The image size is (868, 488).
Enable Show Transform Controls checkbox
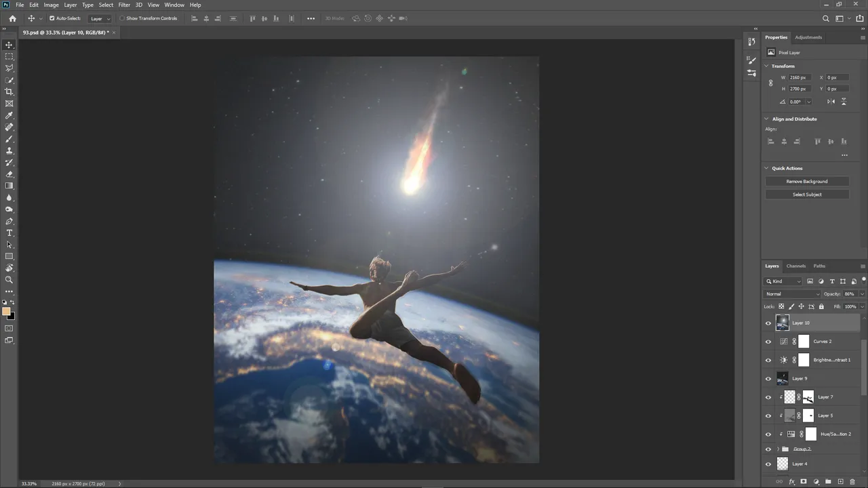click(122, 18)
